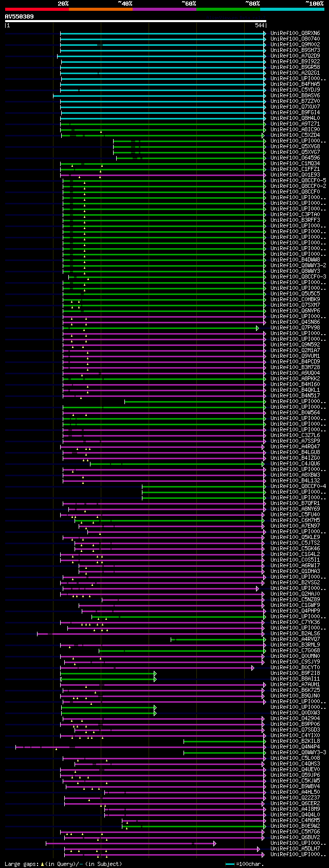
Task: Select hit UniRef100_B3M728
Action: 295,367
